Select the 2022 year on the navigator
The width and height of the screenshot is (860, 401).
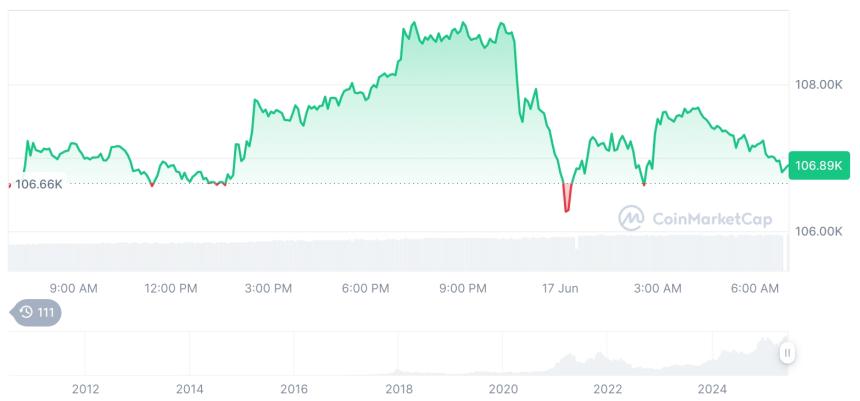pyautogui.click(x=608, y=388)
